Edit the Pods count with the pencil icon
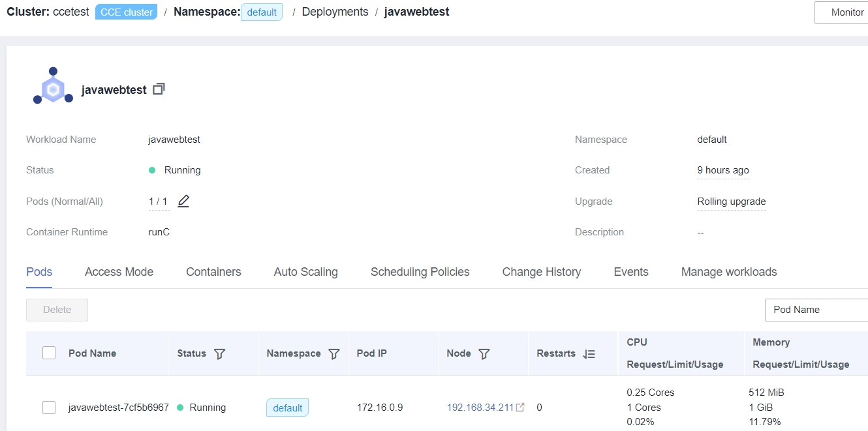Screen dimensions: 868x431 click(x=183, y=201)
